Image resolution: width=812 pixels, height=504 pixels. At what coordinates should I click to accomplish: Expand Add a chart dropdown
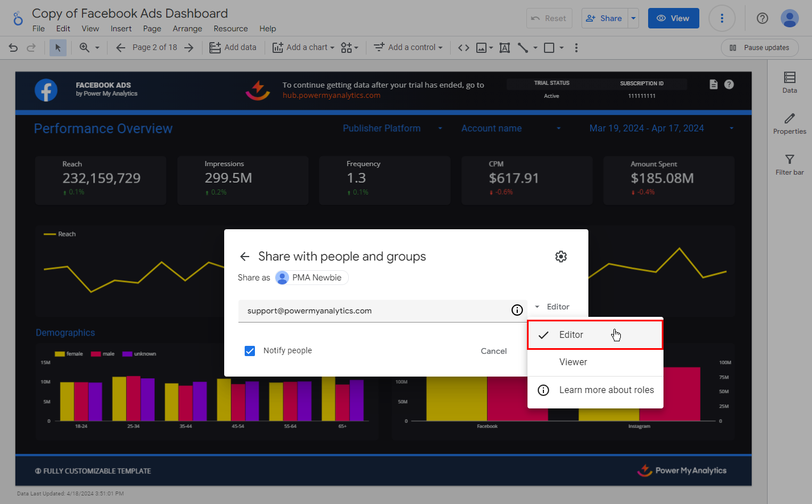[303, 48]
